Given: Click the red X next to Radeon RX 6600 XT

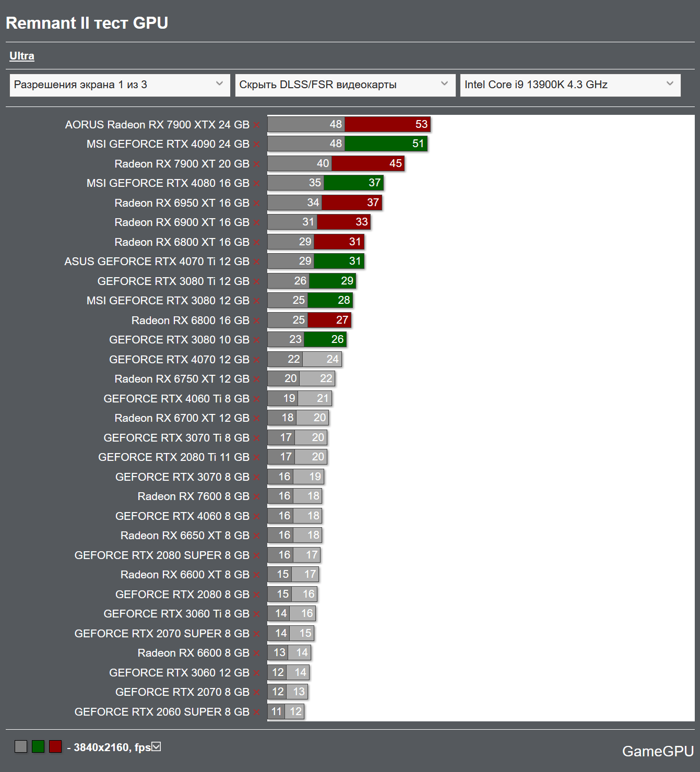Looking at the screenshot, I should [x=256, y=575].
